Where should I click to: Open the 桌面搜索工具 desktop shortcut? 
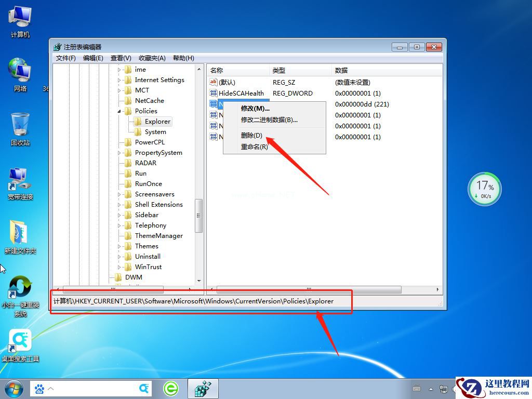click(x=20, y=340)
